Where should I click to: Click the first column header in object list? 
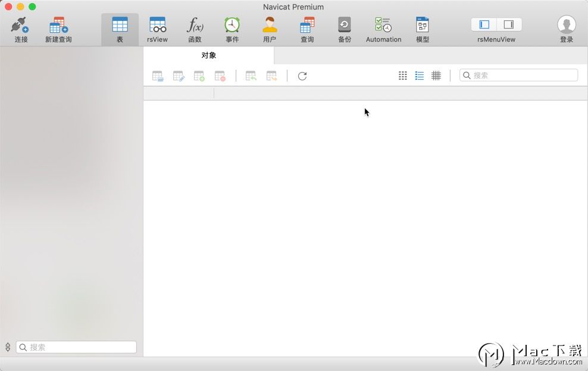coord(179,93)
